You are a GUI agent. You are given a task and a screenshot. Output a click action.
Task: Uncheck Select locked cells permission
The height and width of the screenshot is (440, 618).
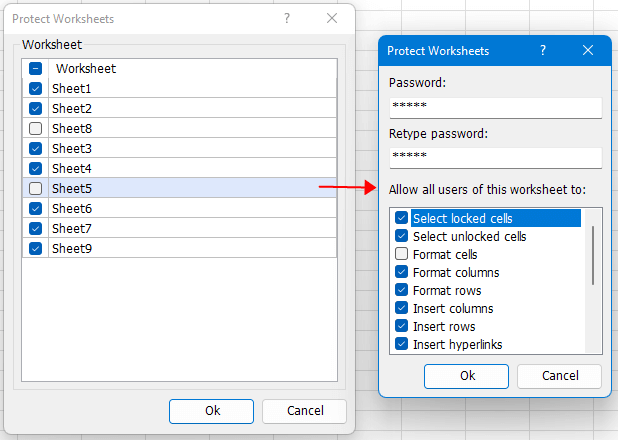click(x=401, y=218)
